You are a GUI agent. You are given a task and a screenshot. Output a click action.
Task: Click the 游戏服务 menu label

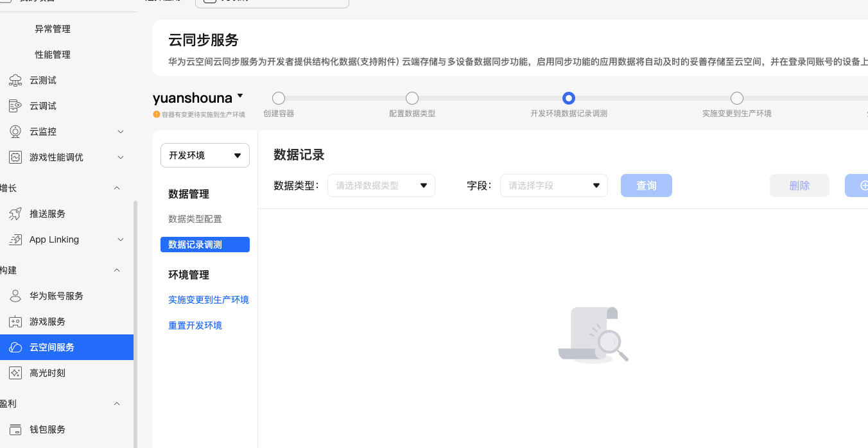pos(48,322)
